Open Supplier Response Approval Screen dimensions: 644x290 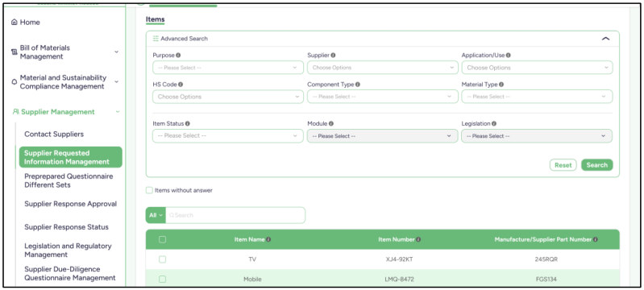coord(70,204)
